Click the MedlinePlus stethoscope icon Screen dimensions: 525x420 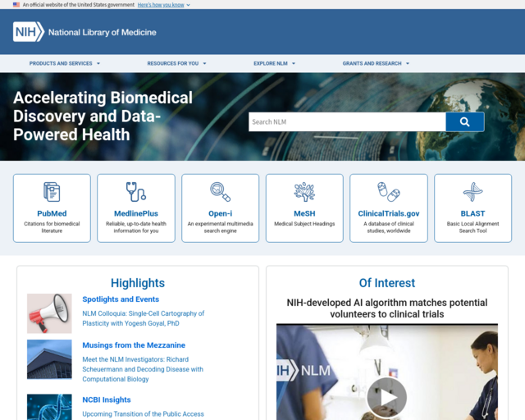click(x=136, y=192)
